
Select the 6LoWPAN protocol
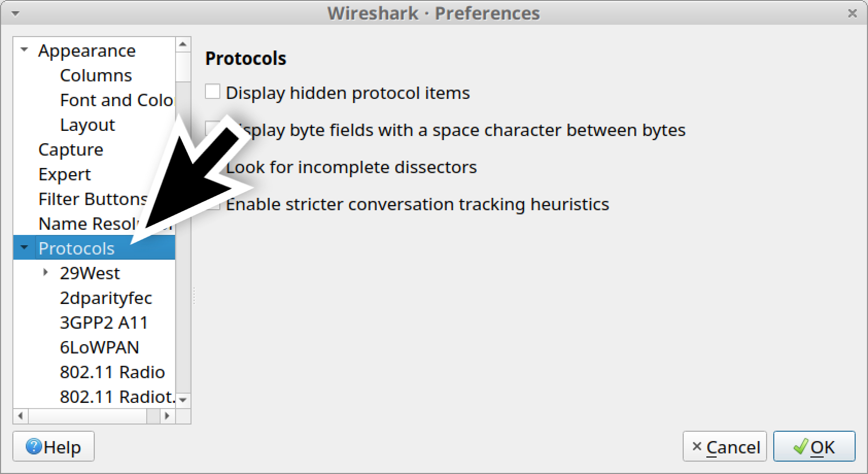click(100, 347)
